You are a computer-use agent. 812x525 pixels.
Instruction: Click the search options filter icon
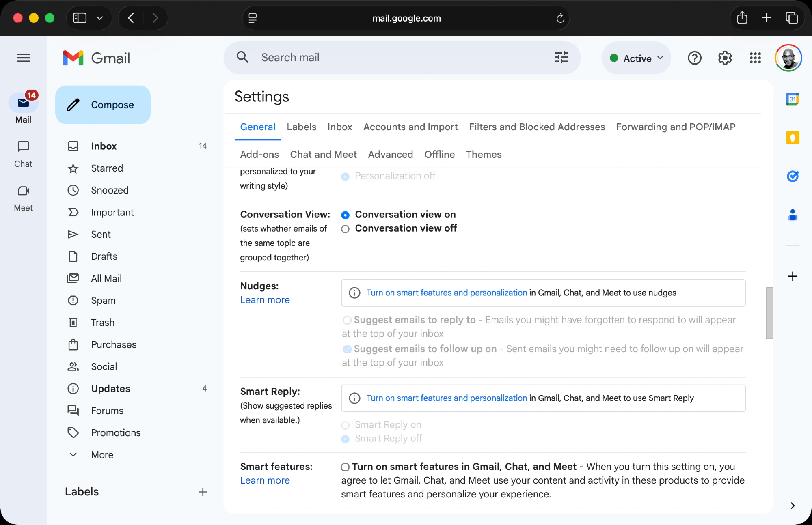point(561,58)
